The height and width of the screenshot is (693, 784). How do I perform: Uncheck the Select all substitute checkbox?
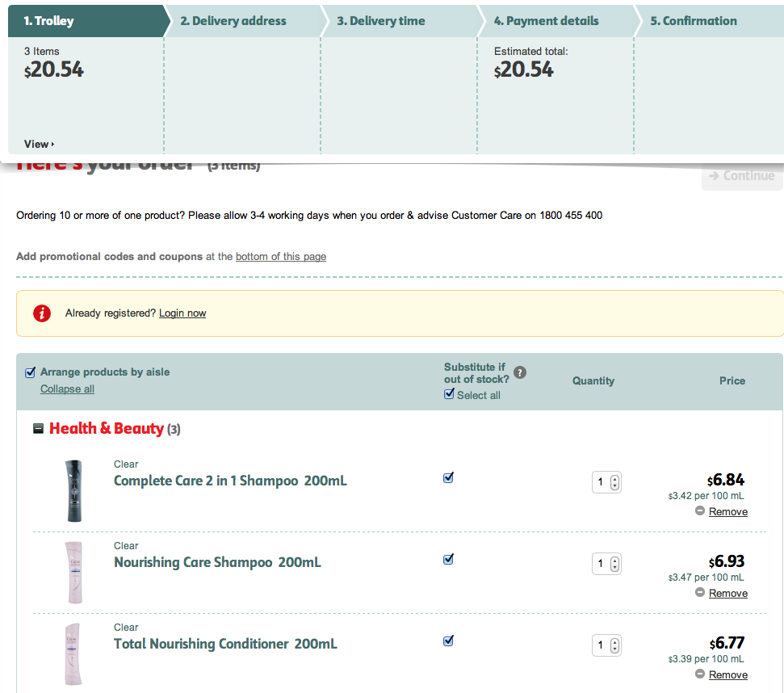pyautogui.click(x=449, y=395)
